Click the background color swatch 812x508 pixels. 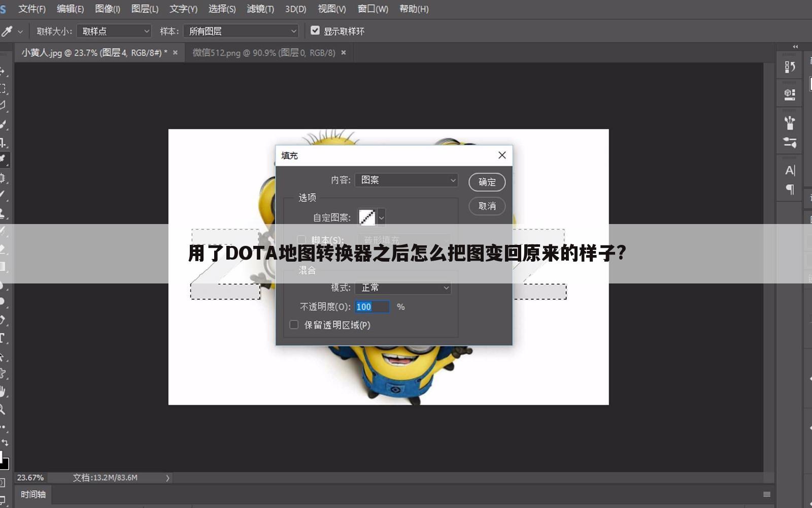click(x=6, y=464)
